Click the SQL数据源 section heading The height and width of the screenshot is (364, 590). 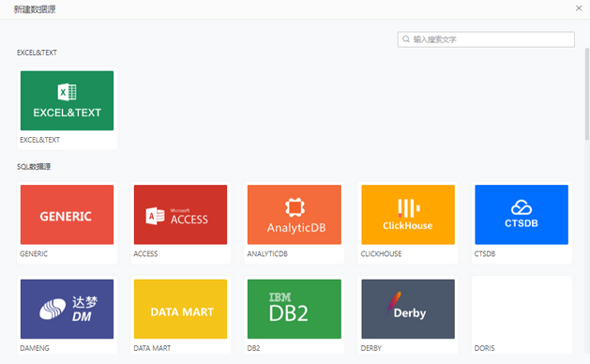34,167
